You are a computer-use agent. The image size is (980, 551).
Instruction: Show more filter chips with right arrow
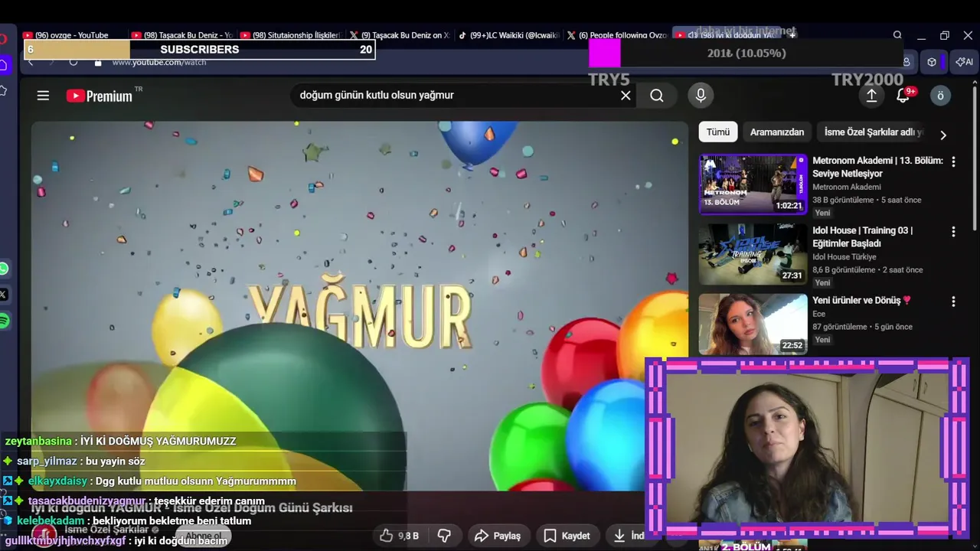943,135
